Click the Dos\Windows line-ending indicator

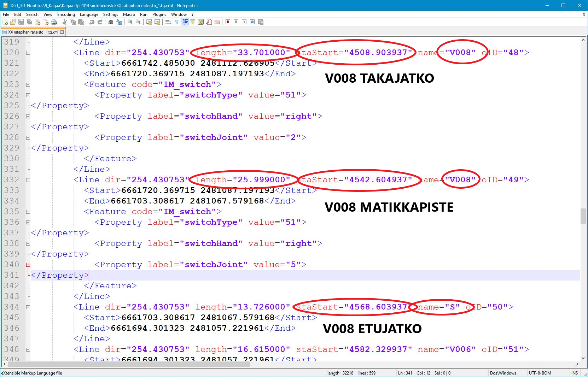pos(503,373)
